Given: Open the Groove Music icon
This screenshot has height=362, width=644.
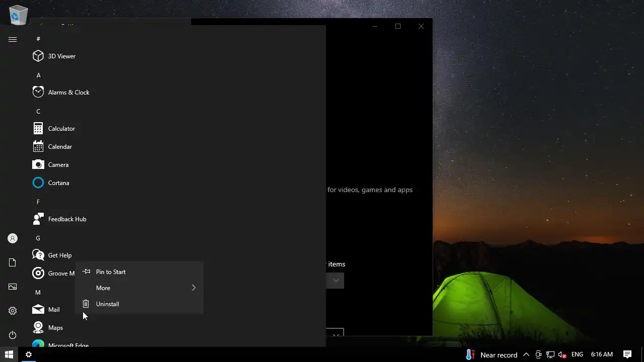Looking at the screenshot, I should 38,274.
